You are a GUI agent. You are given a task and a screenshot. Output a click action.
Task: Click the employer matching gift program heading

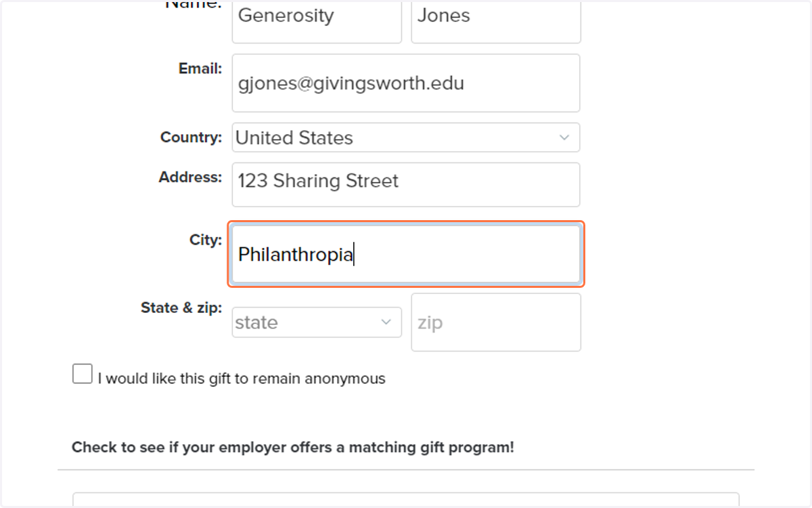[293, 447]
